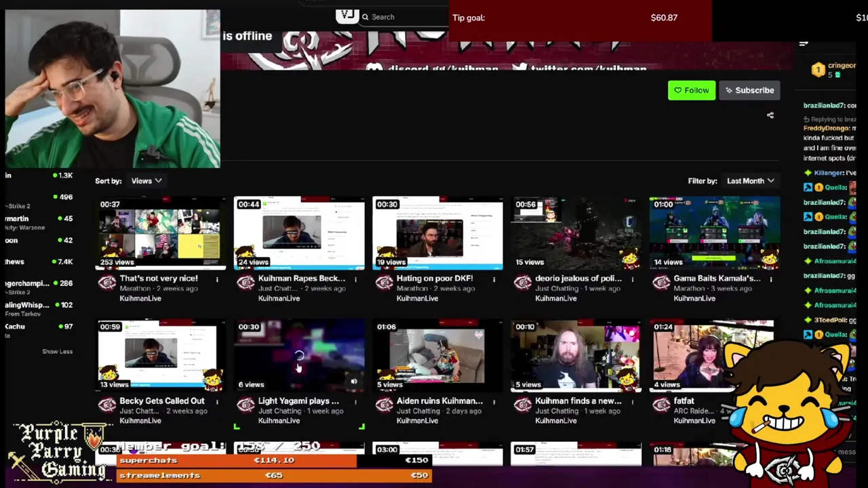Viewport: 868px width, 488px height.
Task: Play the 14 views clip thumbnail
Action: pyautogui.click(x=714, y=233)
